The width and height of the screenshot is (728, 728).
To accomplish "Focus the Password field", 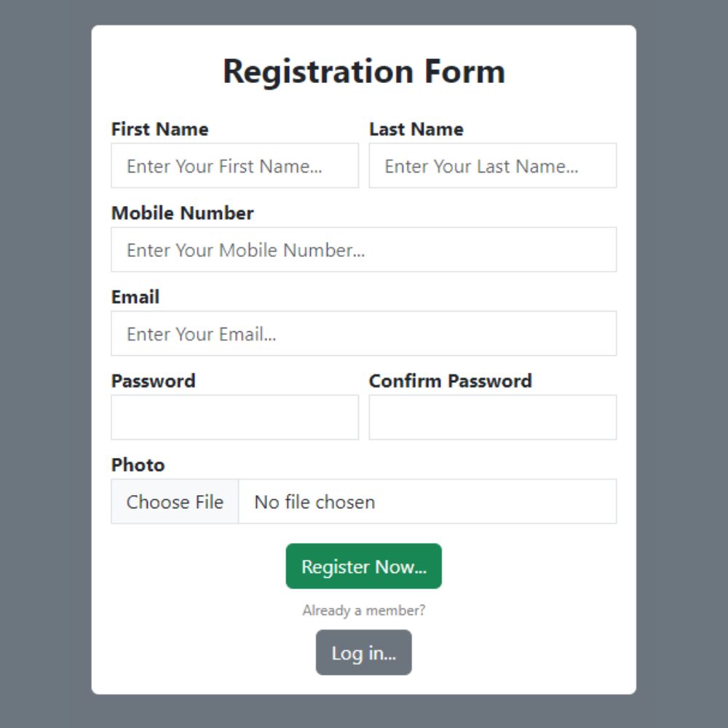I will (234, 417).
